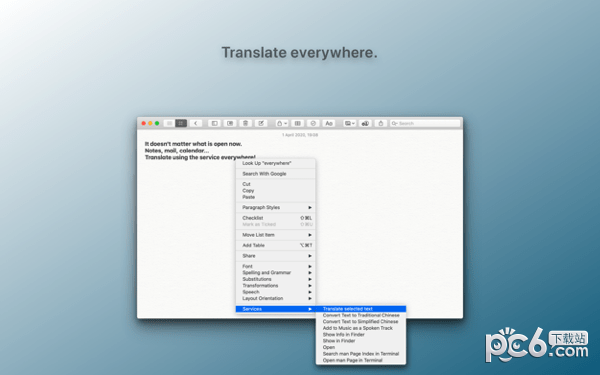
Task: Toggle the folders sidebar icon
Action: pos(214,123)
